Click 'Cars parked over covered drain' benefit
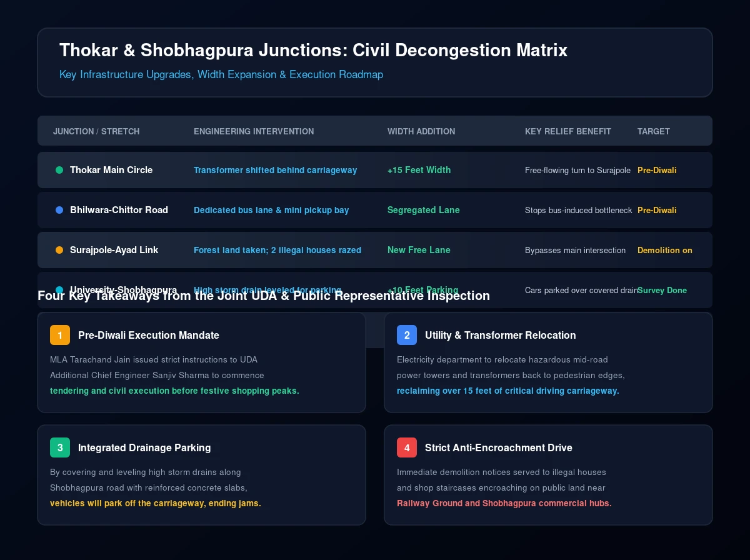750x560 pixels. pos(581,290)
